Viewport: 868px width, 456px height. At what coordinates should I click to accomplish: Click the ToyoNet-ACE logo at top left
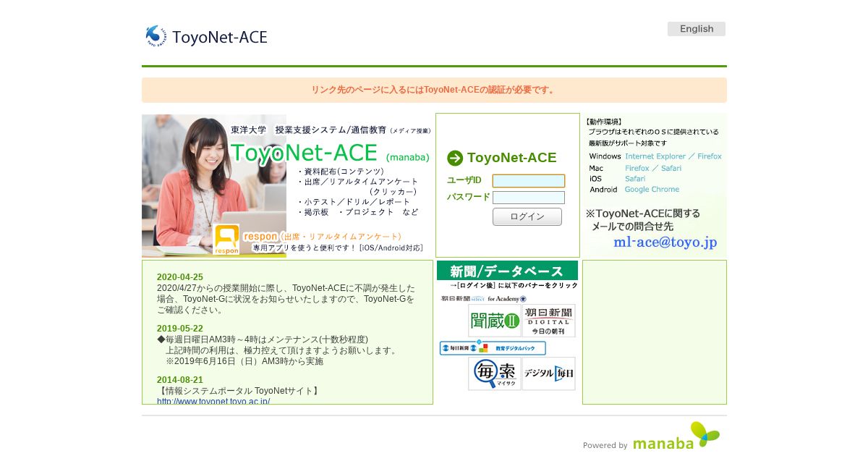click(x=206, y=36)
